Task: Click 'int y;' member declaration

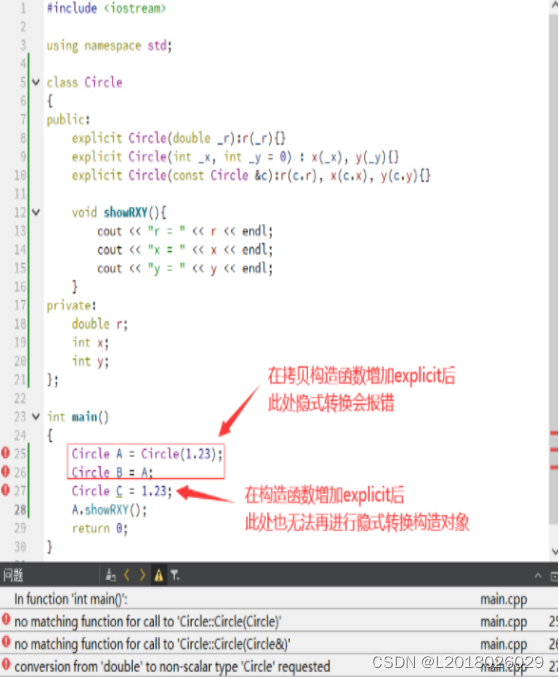Action: pyautogui.click(x=90, y=361)
